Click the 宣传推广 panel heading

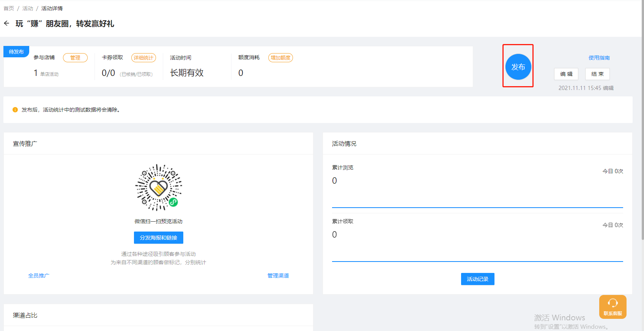coord(25,143)
